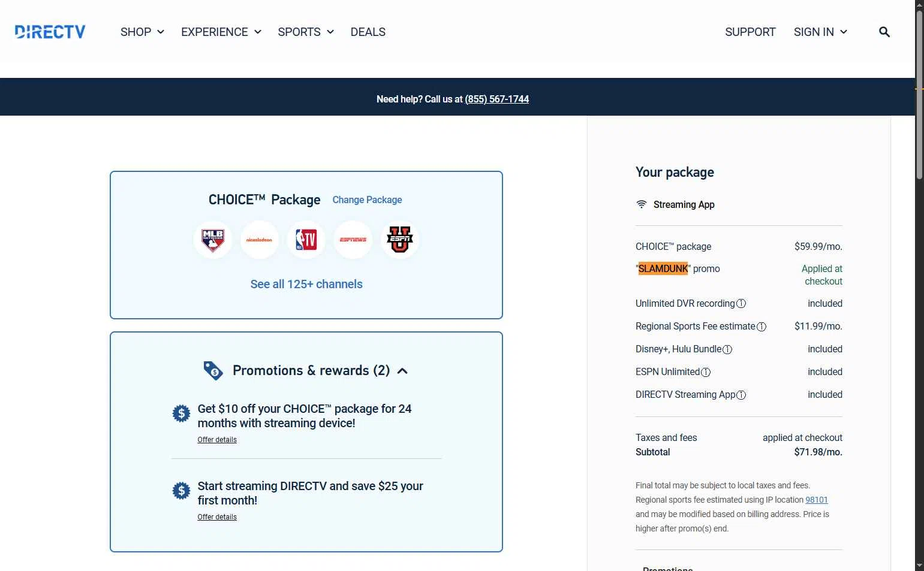Open the SIGN IN dropdown
The height and width of the screenshot is (571, 924).
point(820,32)
